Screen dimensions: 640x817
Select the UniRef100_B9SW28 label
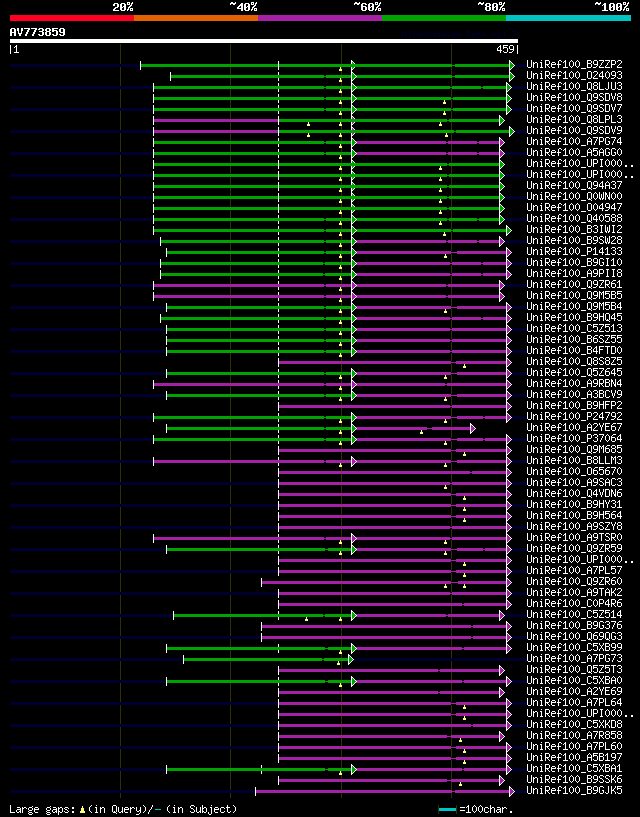(574, 241)
